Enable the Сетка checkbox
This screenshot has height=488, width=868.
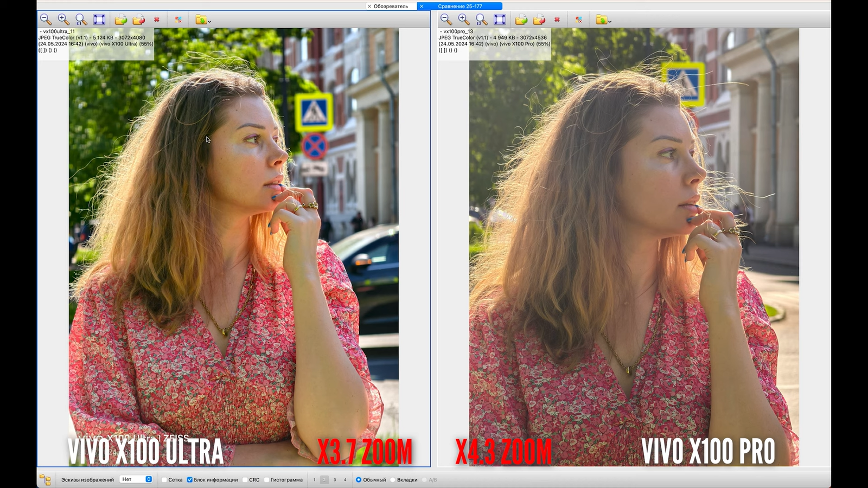[164, 480]
